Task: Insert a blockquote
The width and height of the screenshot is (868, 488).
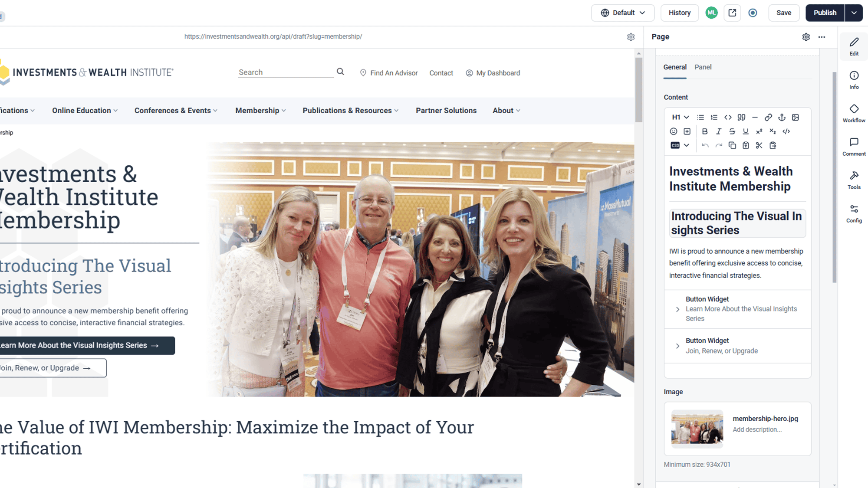Action: (x=741, y=117)
